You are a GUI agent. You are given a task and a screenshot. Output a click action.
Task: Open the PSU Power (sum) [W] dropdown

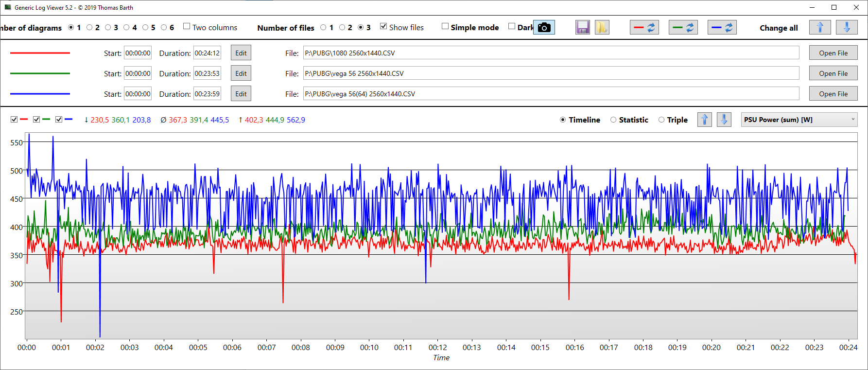(799, 120)
